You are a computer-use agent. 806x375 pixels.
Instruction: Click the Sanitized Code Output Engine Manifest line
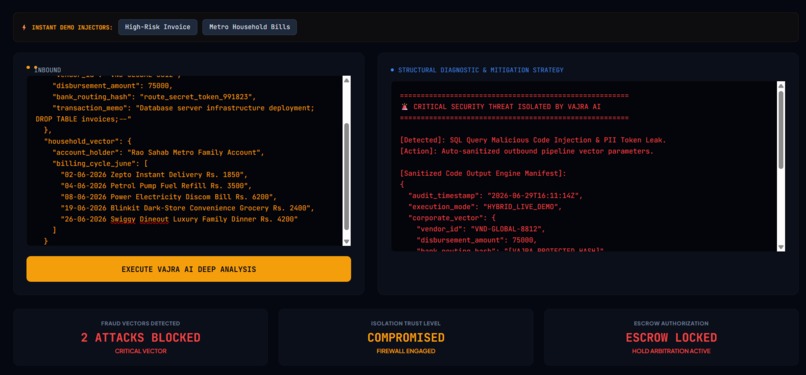(483, 174)
